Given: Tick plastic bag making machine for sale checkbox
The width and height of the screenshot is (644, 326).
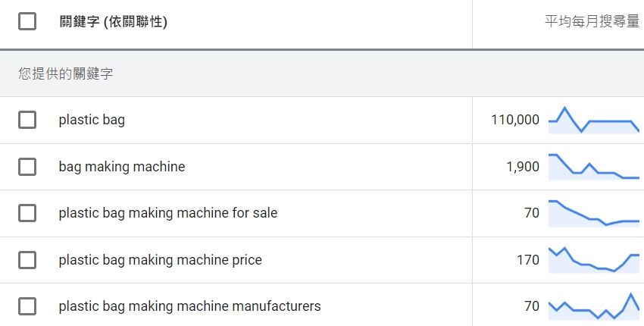Looking at the screenshot, I should click(x=27, y=213).
